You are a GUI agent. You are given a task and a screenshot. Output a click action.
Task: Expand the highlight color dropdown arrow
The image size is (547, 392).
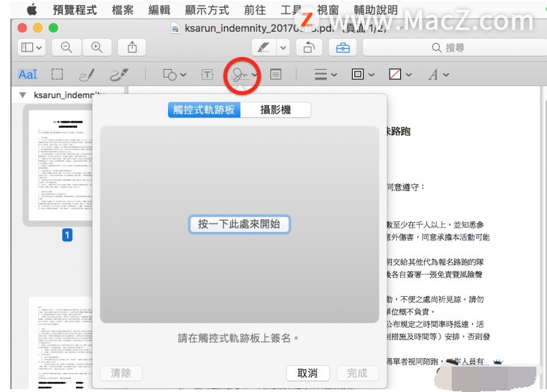[283, 47]
